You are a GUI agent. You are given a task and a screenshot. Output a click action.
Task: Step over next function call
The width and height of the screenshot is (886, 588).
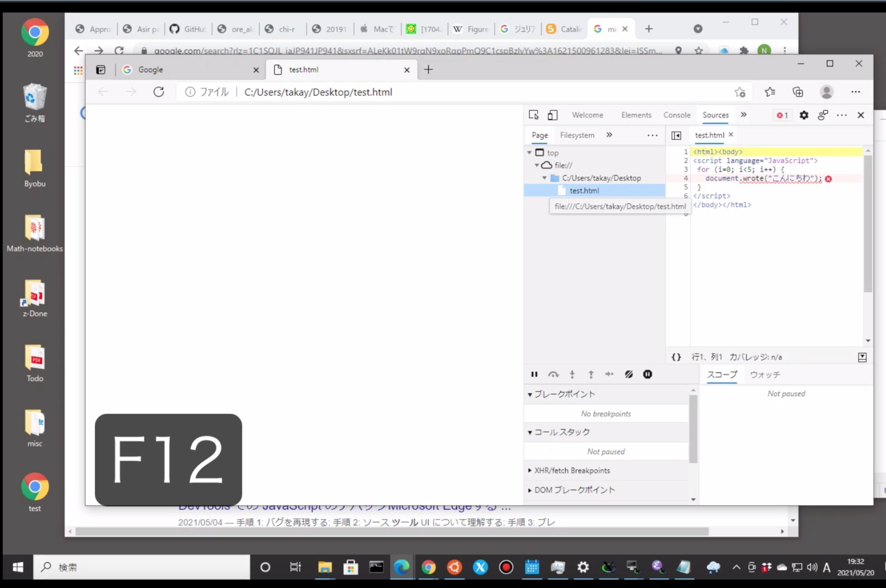(553, 374)
